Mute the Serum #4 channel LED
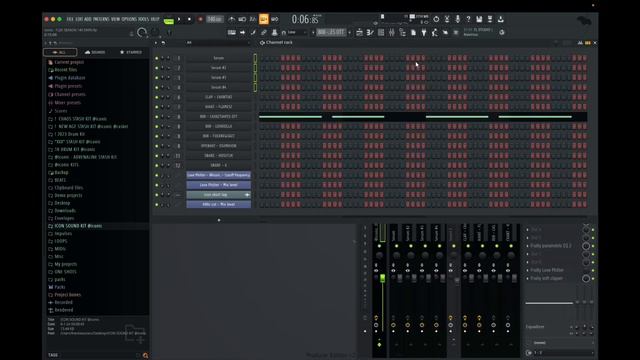This screenshot has height=360, width=640. [157, 87]
